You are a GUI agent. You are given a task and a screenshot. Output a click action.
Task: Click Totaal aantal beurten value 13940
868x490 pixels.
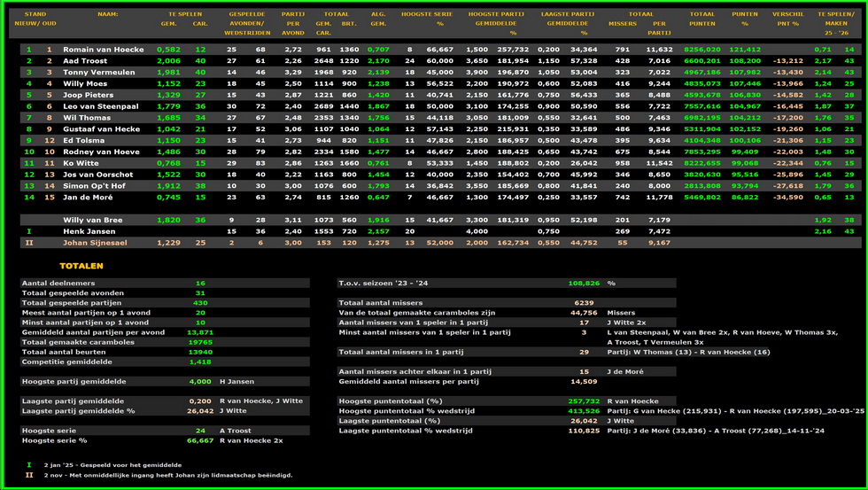[200, 352]
